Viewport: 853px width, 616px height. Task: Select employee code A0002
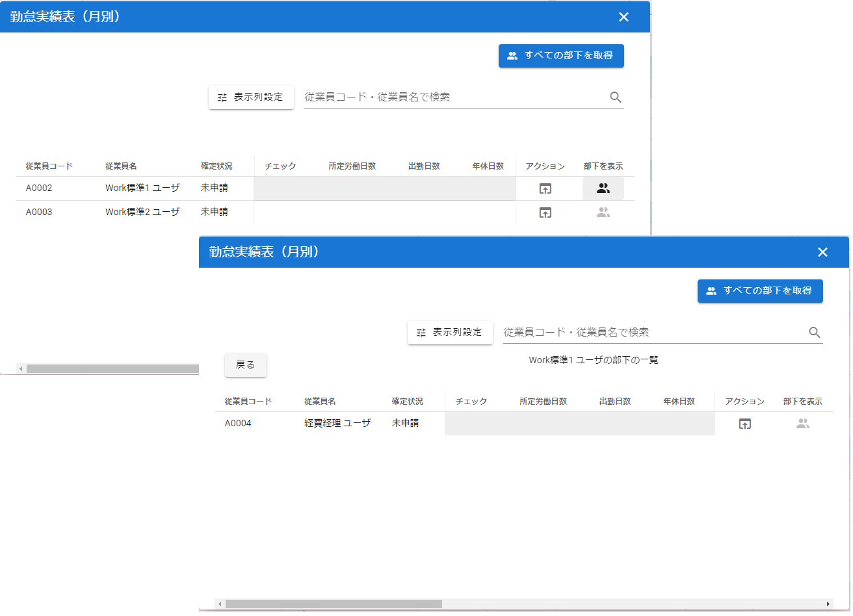pos(39,188)
